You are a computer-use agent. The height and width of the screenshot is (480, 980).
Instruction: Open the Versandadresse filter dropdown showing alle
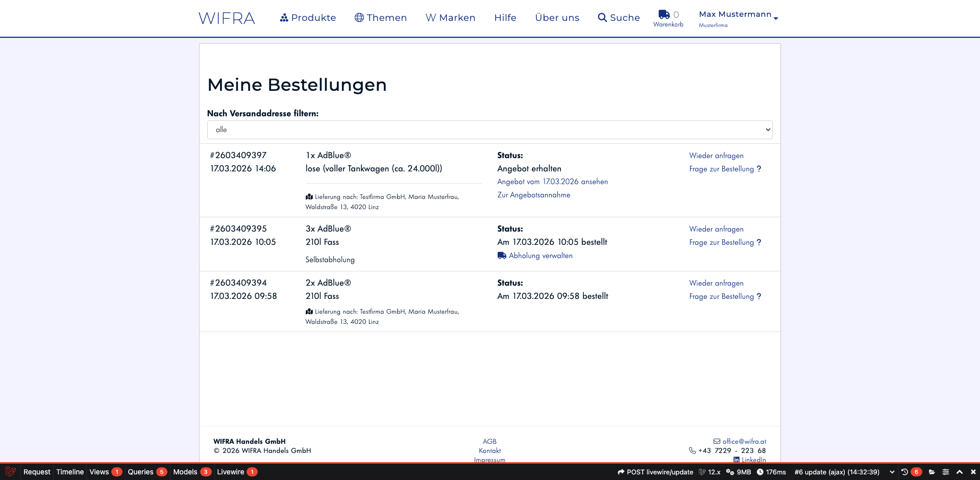489,130
